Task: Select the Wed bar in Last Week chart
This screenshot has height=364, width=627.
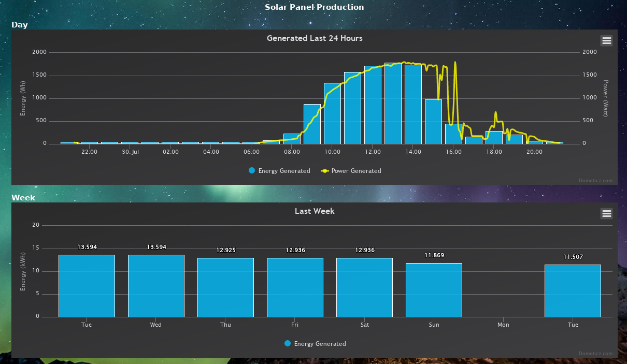Action: pos(156,286)
